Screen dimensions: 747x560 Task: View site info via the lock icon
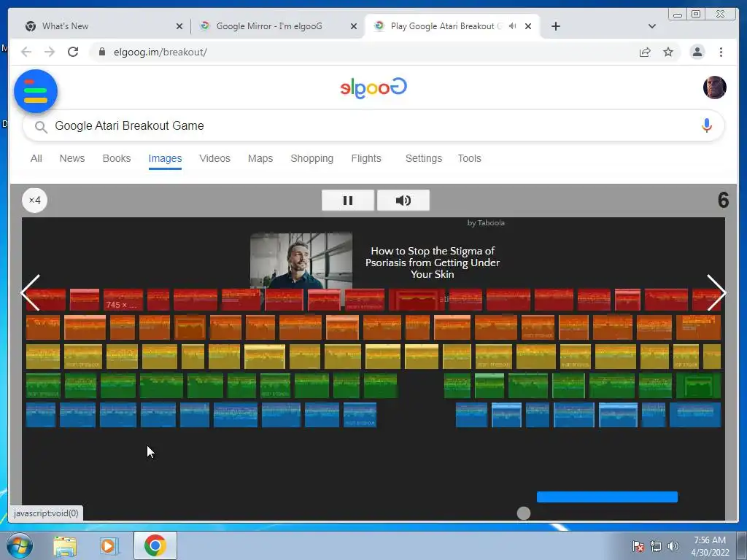coord(101,52)
